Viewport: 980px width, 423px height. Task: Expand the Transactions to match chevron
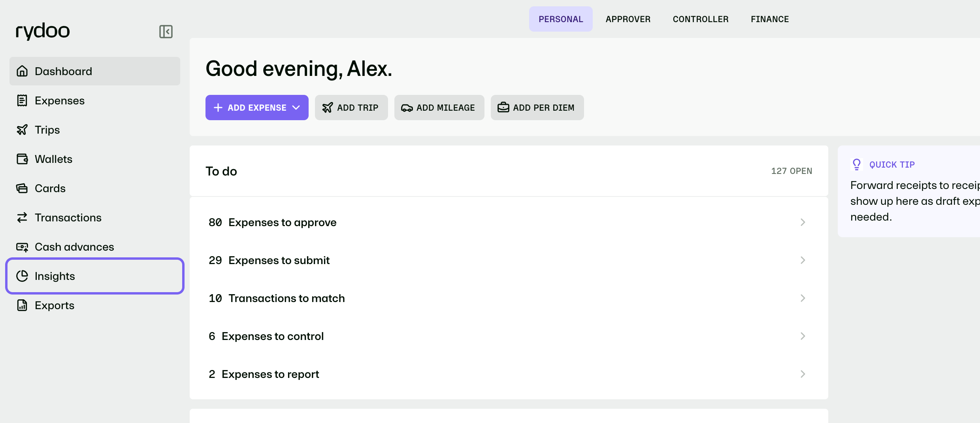[803, 298]
